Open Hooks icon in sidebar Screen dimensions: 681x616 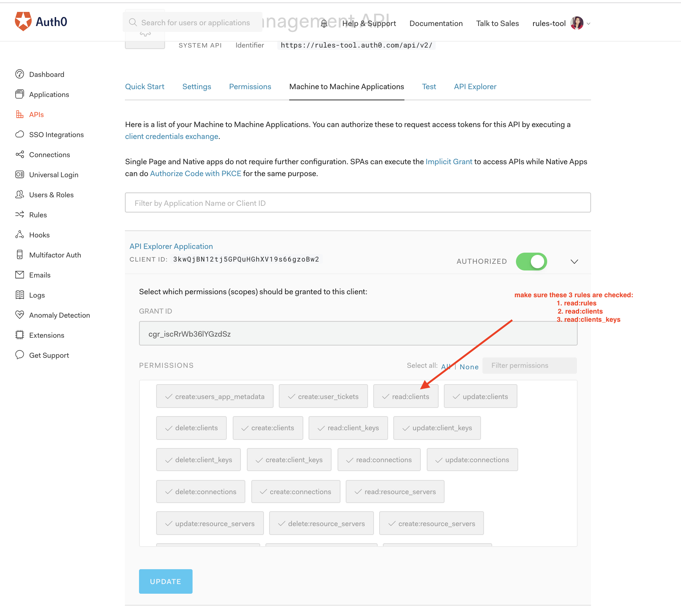pos(20,235)
